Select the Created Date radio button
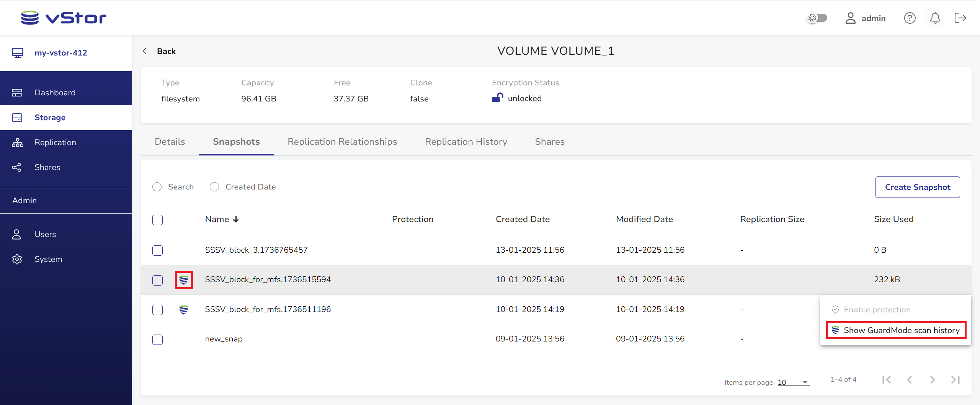Screen dimensions: 980x405 pos(214,187)
